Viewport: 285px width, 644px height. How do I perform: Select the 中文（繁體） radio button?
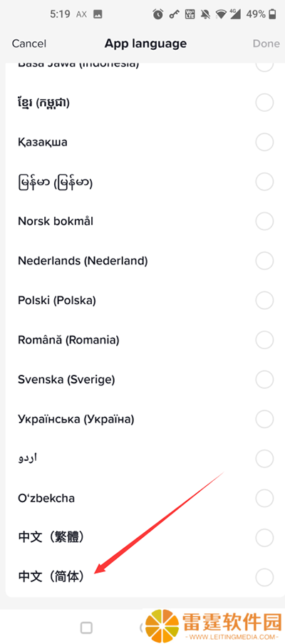pos(264,537)
